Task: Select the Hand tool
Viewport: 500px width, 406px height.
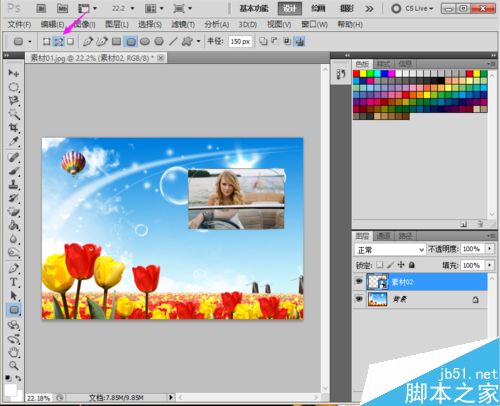Action: click(x=14, y=352)
